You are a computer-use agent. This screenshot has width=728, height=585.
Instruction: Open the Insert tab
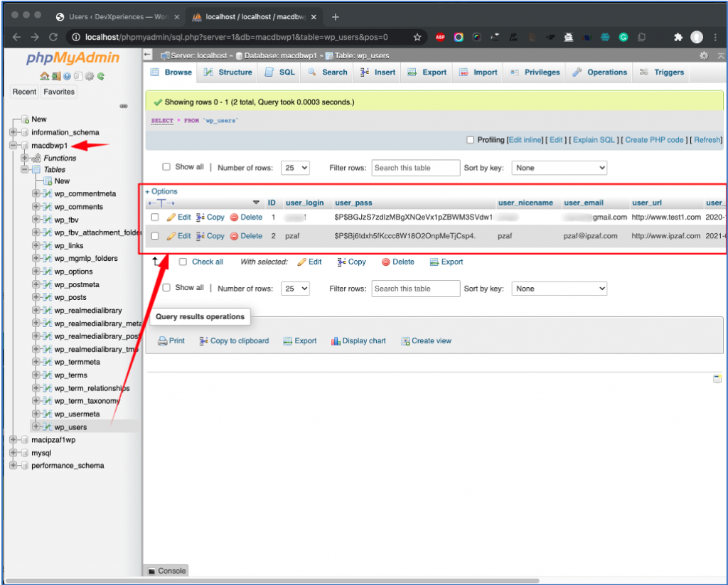coord(378,73)
